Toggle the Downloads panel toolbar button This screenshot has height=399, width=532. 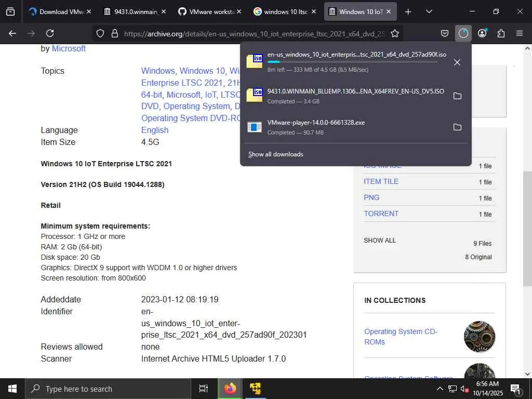463,33
